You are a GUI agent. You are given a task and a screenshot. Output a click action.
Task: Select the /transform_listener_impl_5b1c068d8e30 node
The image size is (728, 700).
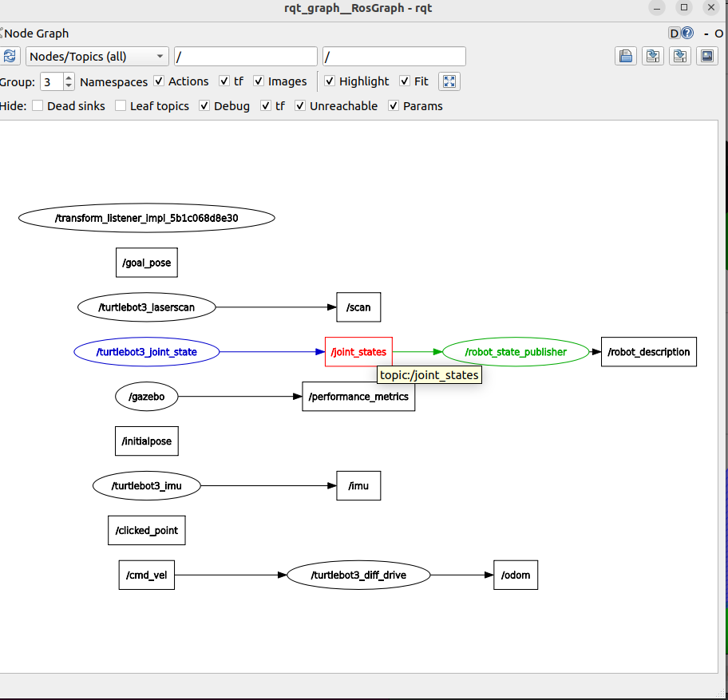[147, 218]
